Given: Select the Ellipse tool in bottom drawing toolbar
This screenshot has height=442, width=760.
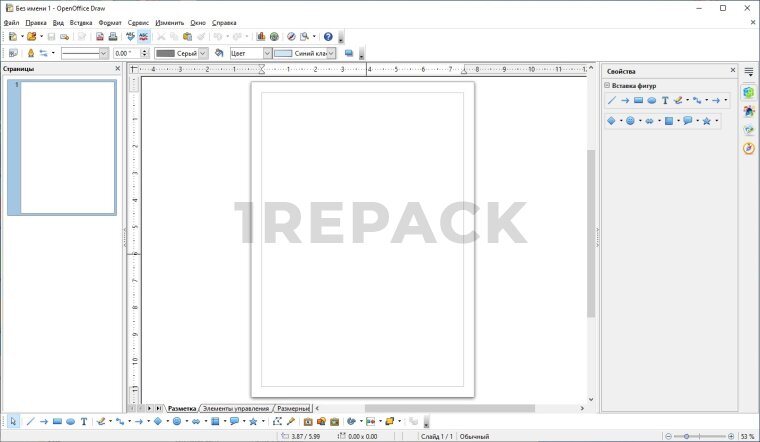Looking at the screenshot, I should point(70,422).
